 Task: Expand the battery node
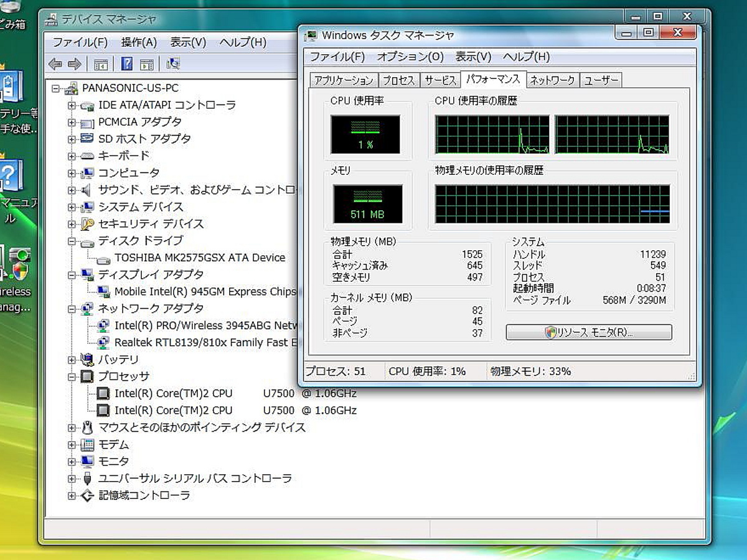[72, 360]
